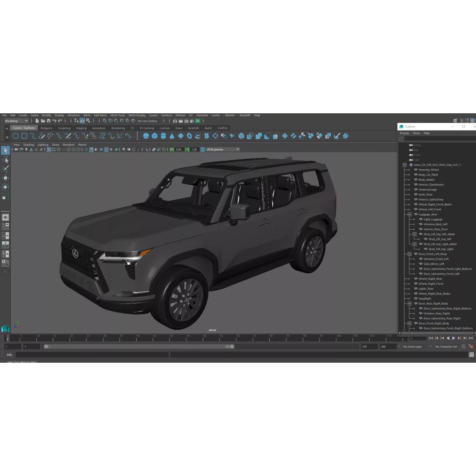This screenshot has width=476, height=476.
Task: Select the NURBS Square shelf icon
Action: [24, 136]
